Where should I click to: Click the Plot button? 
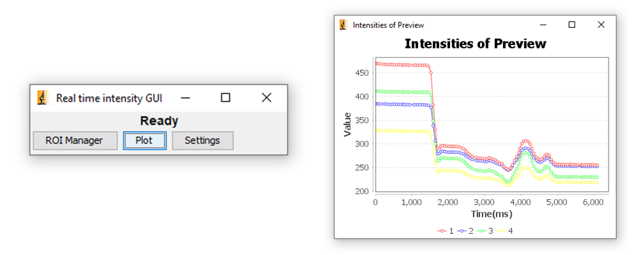coord(144,140)
